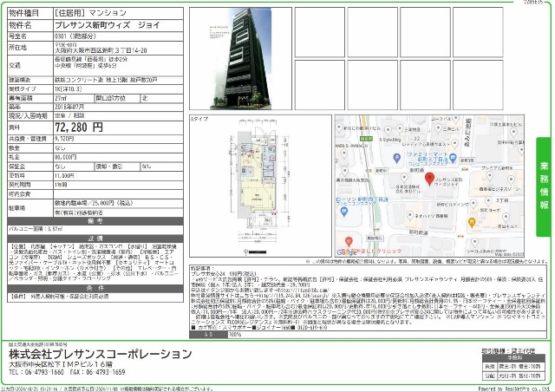Click the https://itandibb.com/ link in remarks
This screenshot has height=392, width=555.
coord(303,290)
